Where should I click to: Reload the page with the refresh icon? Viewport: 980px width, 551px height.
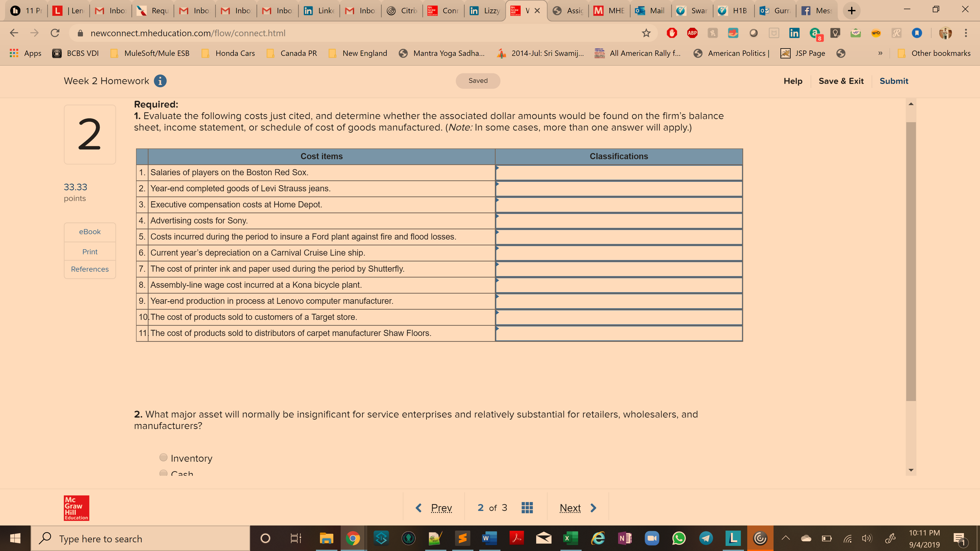tap(55, 33)
